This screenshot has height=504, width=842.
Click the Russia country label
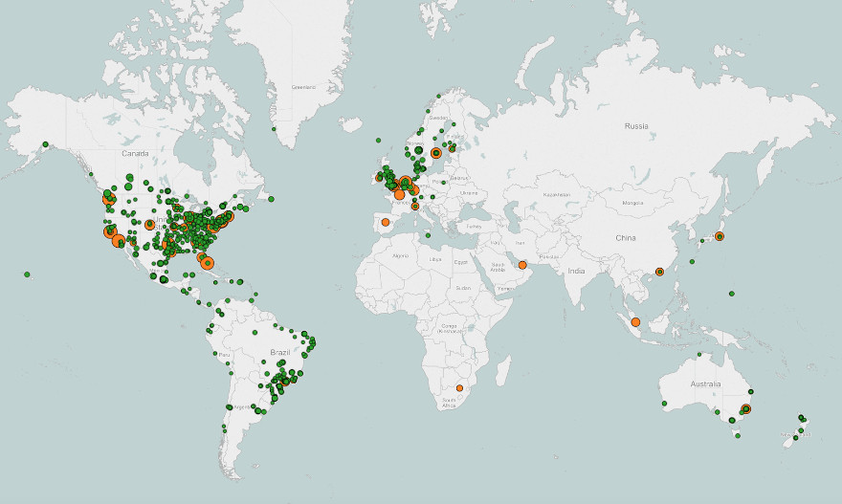pos(636,126)
